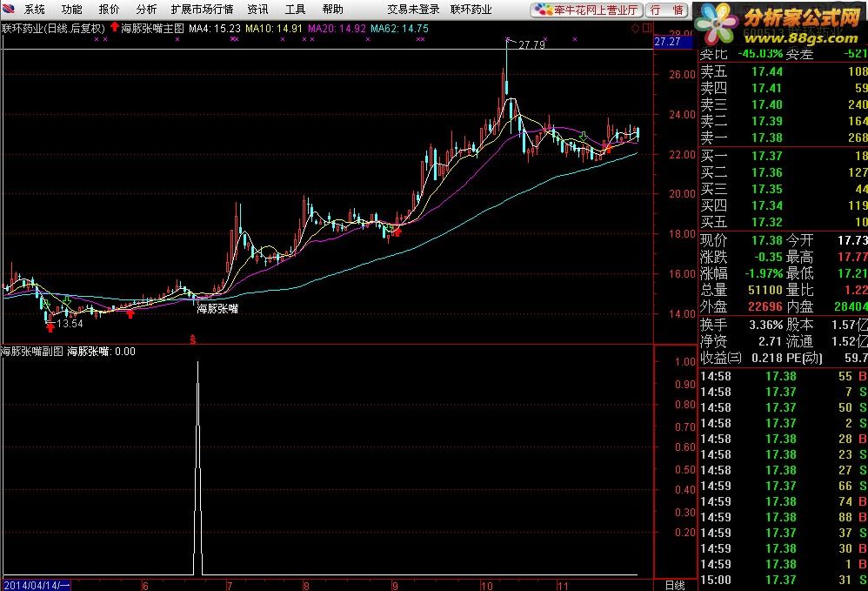
Task: Click the 涨幅 -1.97% value
Action: tap(764, 273)
